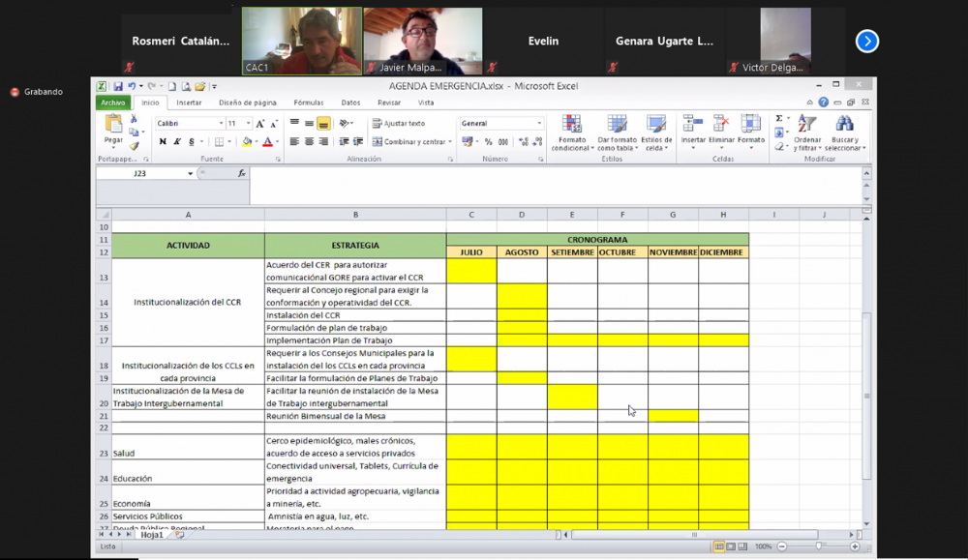Screen dimensions: 968x560
Task: Click the Ordenar y filtrar icon
Action: click(807, 125)
